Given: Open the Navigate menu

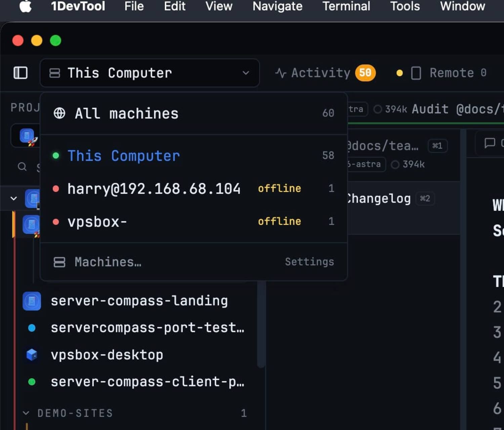Looking at the screenshot, I should [278, 6].
